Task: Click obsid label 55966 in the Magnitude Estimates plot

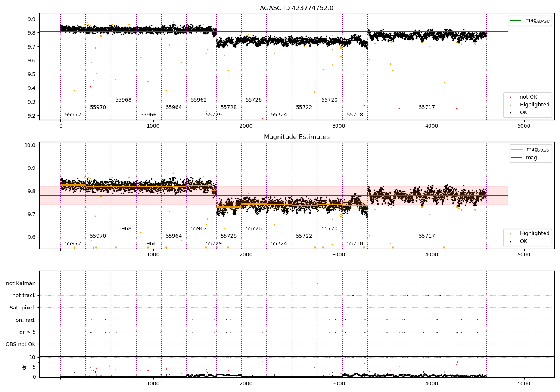Action: point(149,244)
